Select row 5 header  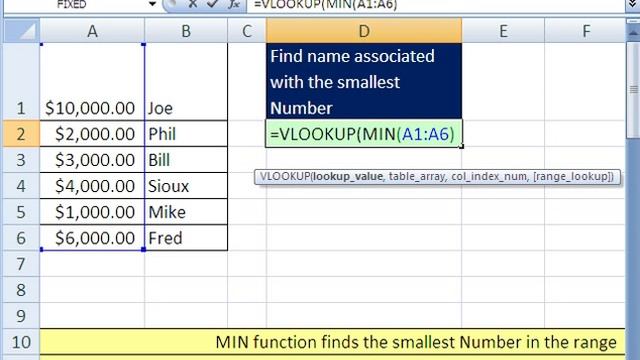(x=21, y=212)
